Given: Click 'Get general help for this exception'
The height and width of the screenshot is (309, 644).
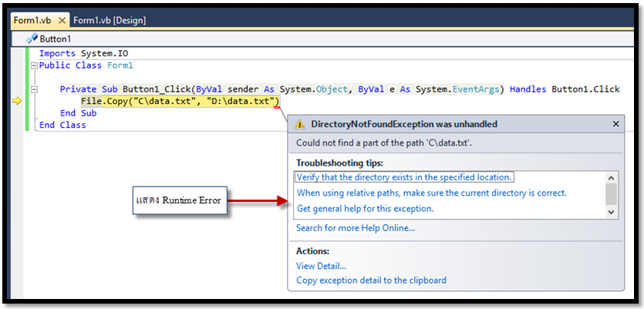Looking at the screenshot, I should [365, 209].
